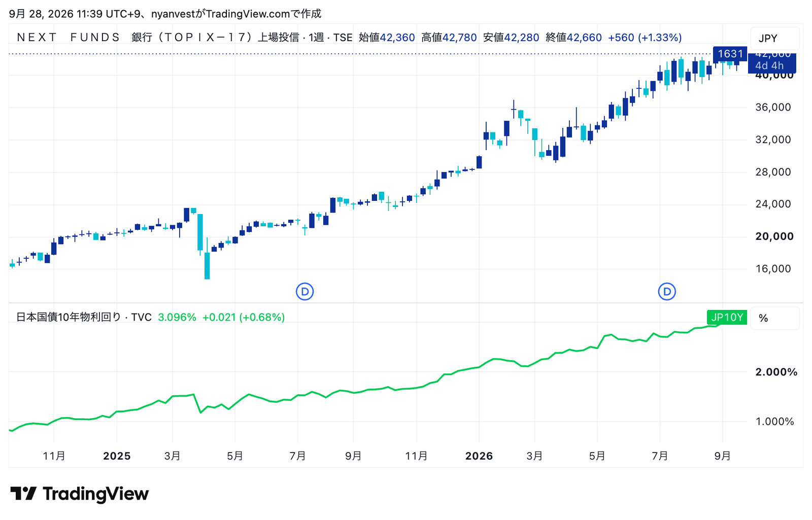The image size is (812, 520).
Task: Open the JPY currency selector
Action: point(774,39)
